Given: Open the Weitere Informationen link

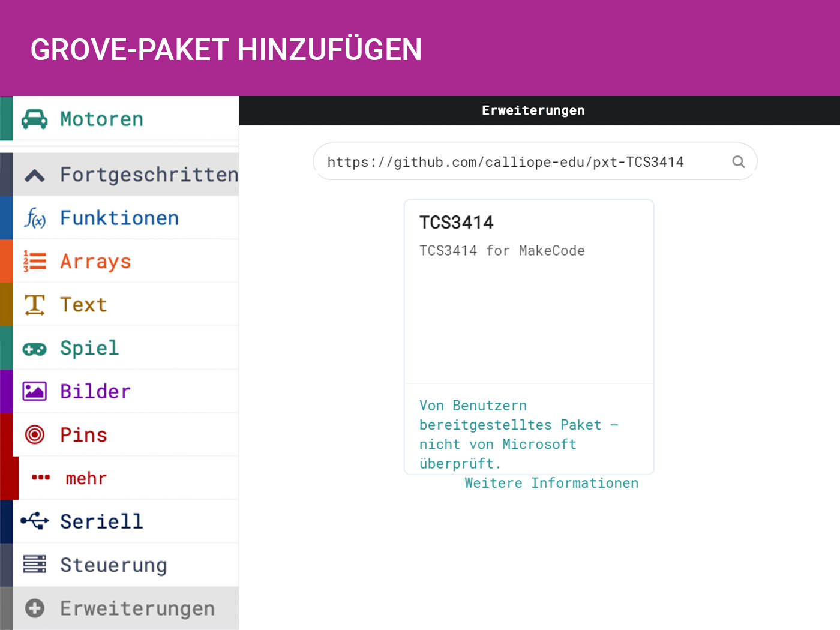Looking at the screenshot, I should (551, 483).
